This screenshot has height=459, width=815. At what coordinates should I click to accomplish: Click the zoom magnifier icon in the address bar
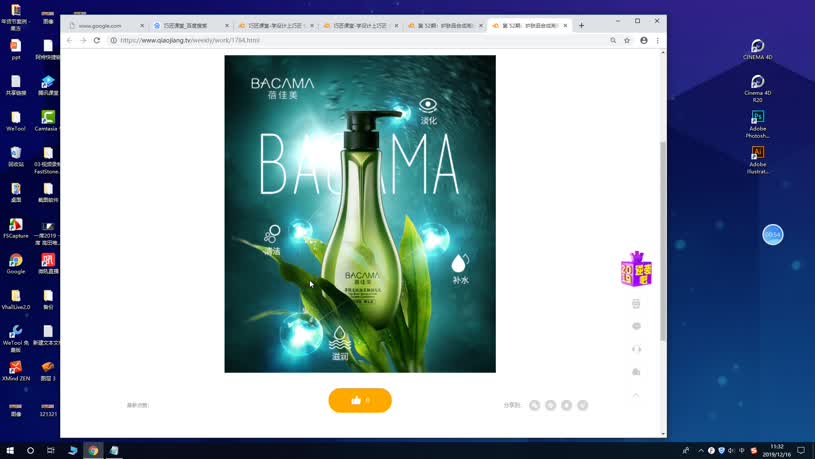click(613, 40)
